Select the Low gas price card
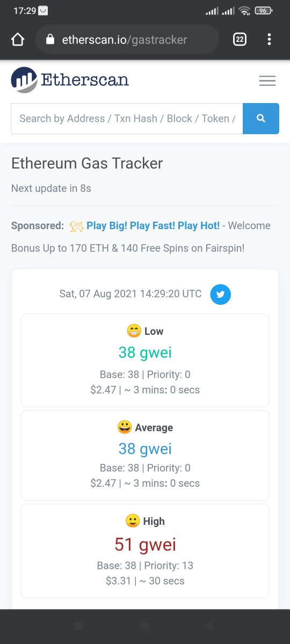 coord(145,360)
